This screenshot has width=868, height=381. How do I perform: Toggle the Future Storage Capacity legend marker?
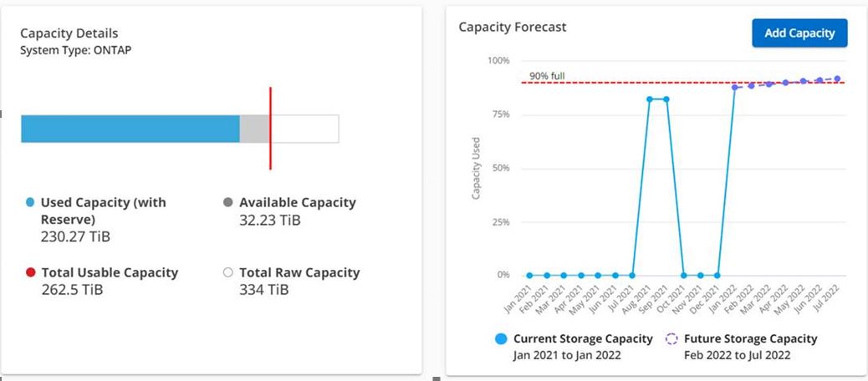[x=672, y=339]
